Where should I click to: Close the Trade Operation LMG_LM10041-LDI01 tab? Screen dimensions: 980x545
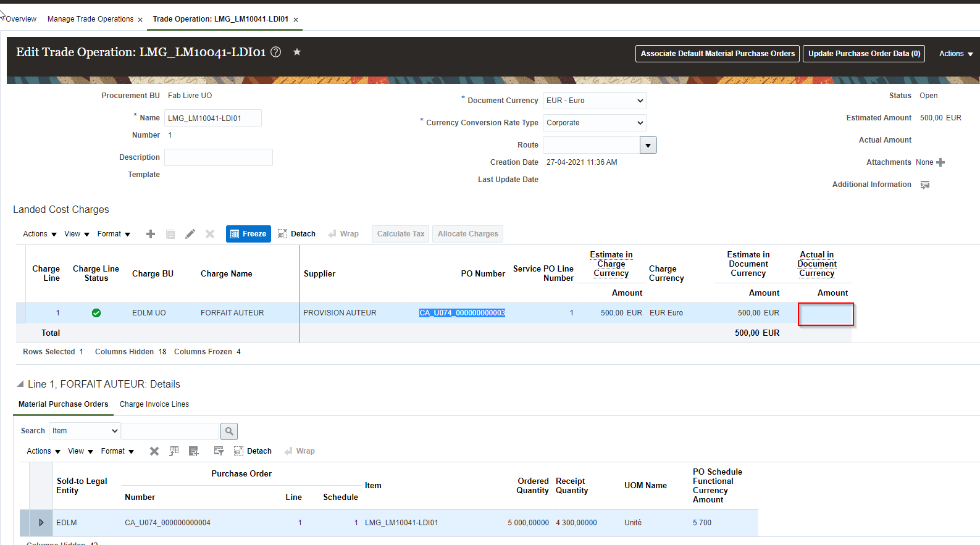296,20
